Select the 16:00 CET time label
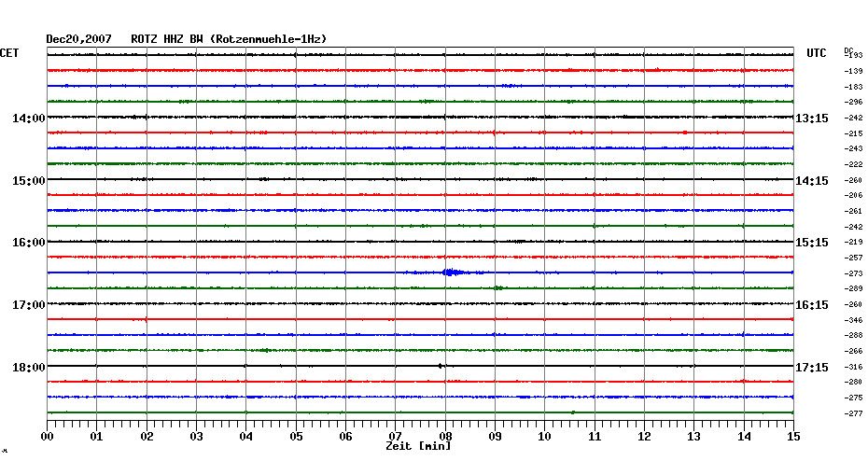This screenshot has width=868, height=461. [29, 243]
